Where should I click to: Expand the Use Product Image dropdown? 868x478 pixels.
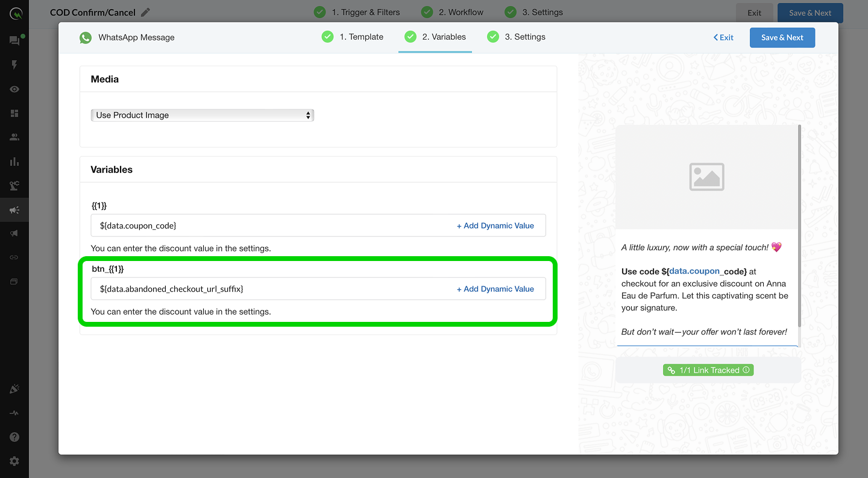click(203, 115)
